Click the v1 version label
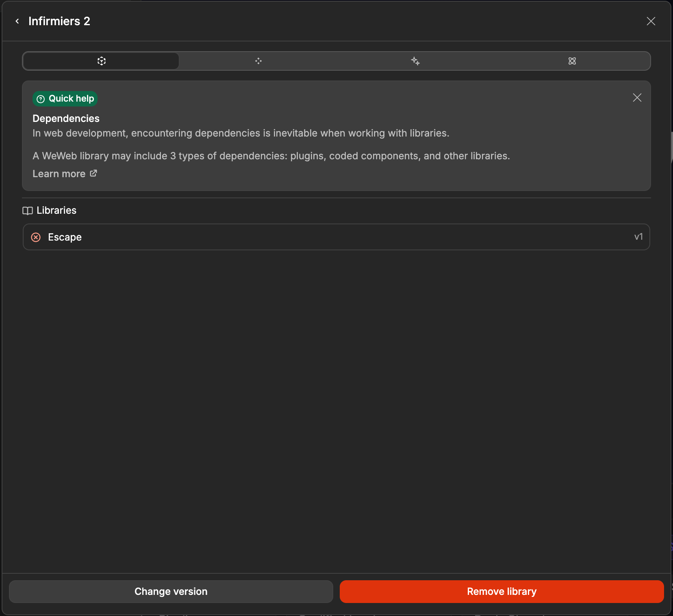This screenshot has width=673, height=616. [638, 237]
